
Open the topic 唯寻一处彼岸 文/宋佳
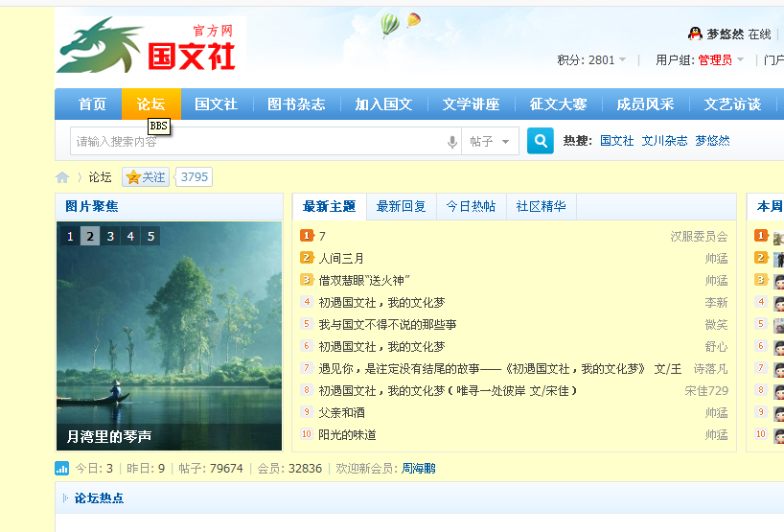pos(448,390)
